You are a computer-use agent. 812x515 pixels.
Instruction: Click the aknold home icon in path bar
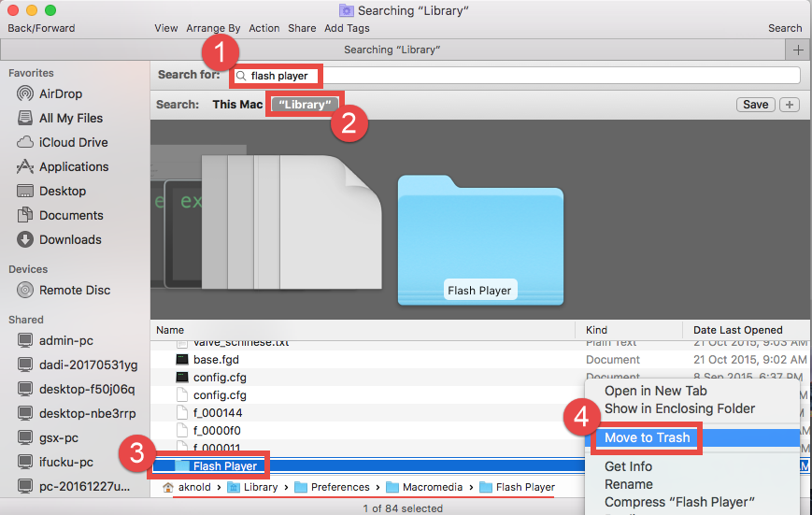point(168,488)
